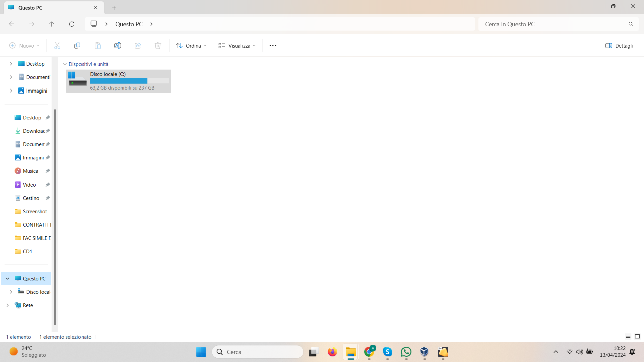Click the Disco locale (C:) drive icon
The image size is (644, 362).
pyautogui.click(x=77, y=79)
